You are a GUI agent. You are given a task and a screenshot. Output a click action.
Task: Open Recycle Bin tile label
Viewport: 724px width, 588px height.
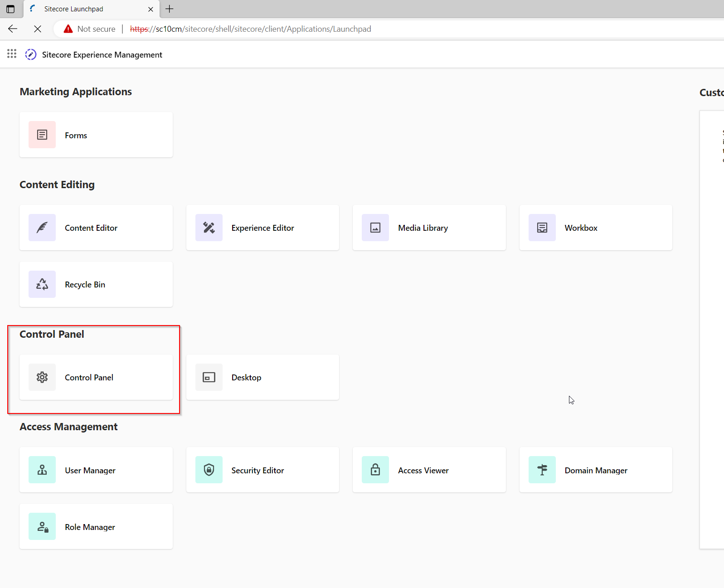pos(85,285)
